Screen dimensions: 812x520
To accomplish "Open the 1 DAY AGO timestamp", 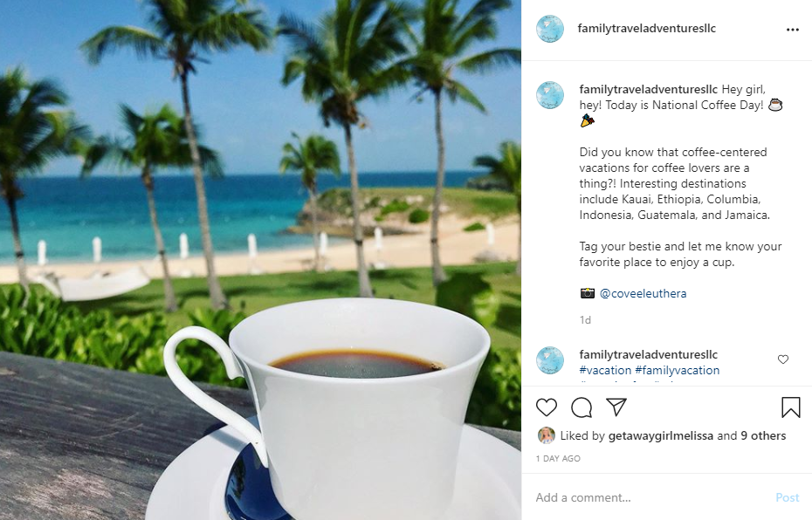I will click(x=558, y=458).
